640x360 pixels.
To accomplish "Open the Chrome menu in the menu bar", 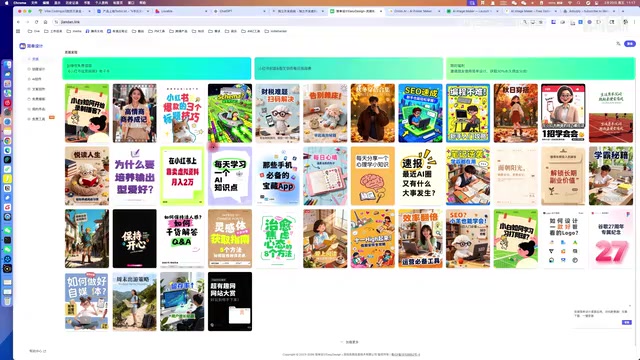I will pos(19,2).
